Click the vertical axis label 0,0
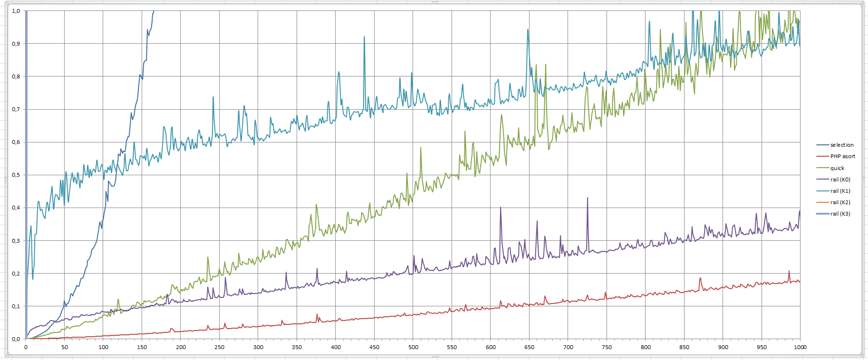Viewport: 868px width, 360px height. [16, 339]
